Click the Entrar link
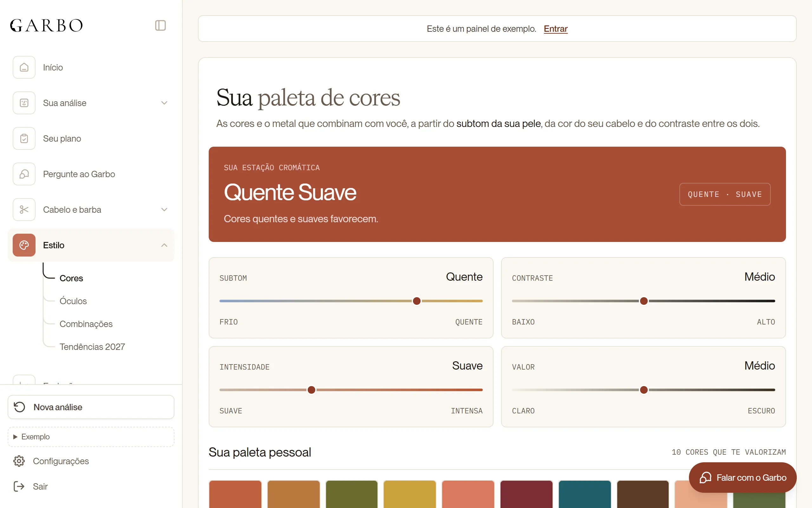This screenshot has height=508, width=812. point(556,29)
